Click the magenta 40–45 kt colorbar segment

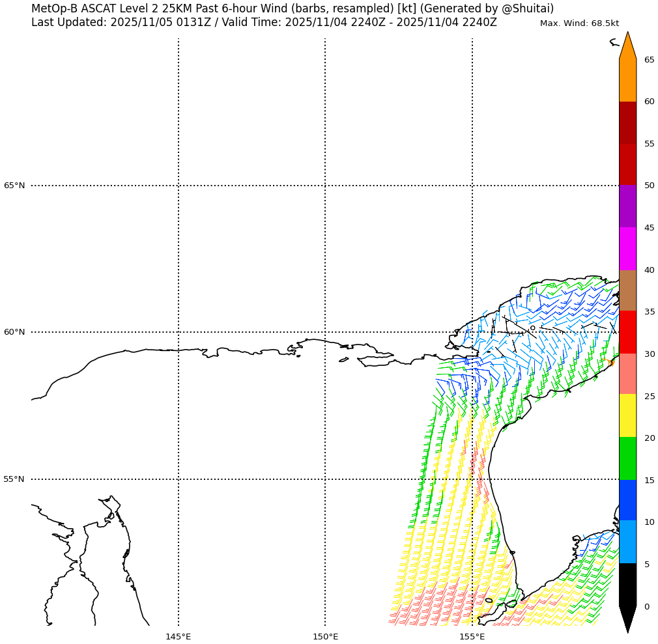(x=627, y=249)
